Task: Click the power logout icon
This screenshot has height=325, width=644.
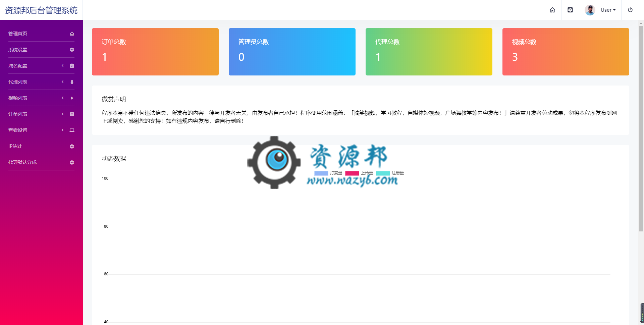Action: click(630, 10)
